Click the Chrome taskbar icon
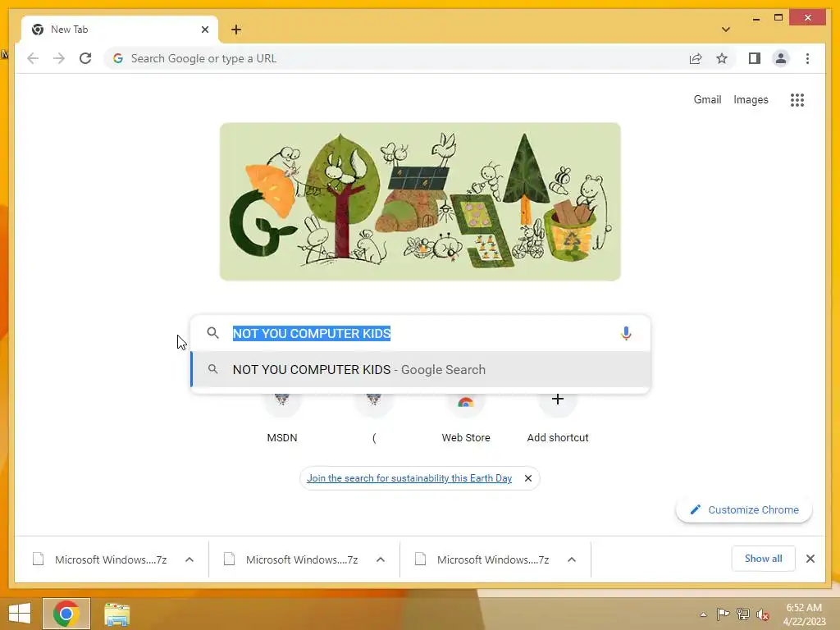840x630 pixels. [66, 614]
